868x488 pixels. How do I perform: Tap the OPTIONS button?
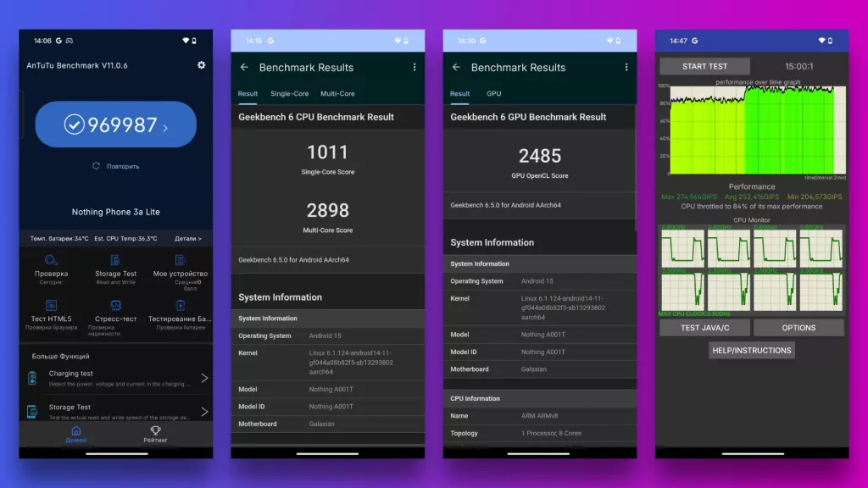(798, 328)
